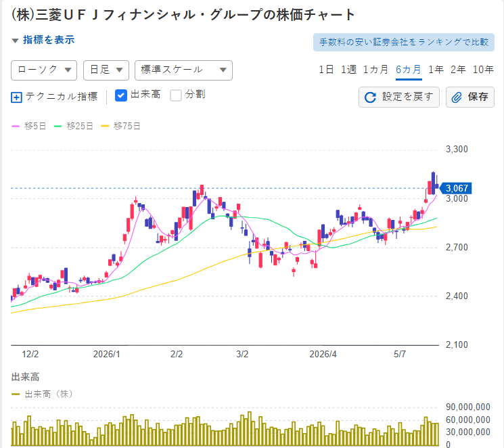Image resolution: width=504 pixels, height=448 pixels.
Task: Enable the 分割 checkbox
Action: [x=176, y=95]
